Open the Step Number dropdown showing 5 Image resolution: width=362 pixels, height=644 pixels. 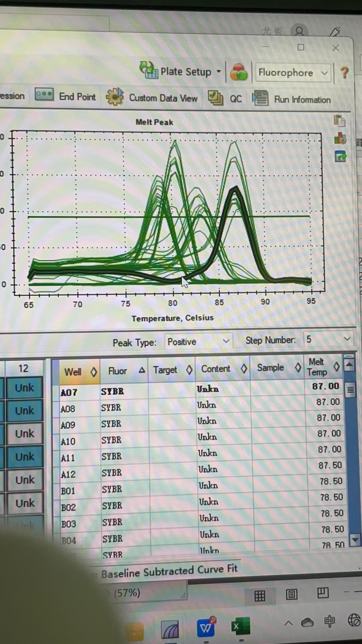(328, 339)
